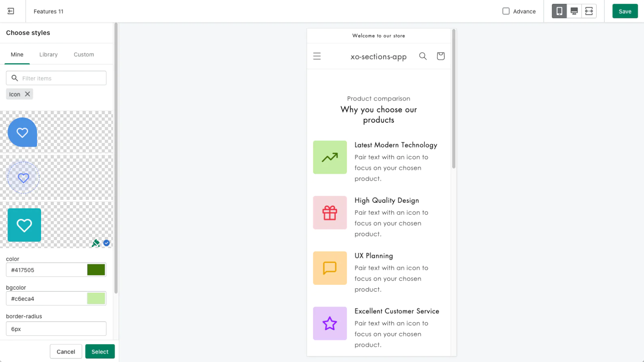
Task: Open the hamburger menu in store preview
Action: (317, 56)
